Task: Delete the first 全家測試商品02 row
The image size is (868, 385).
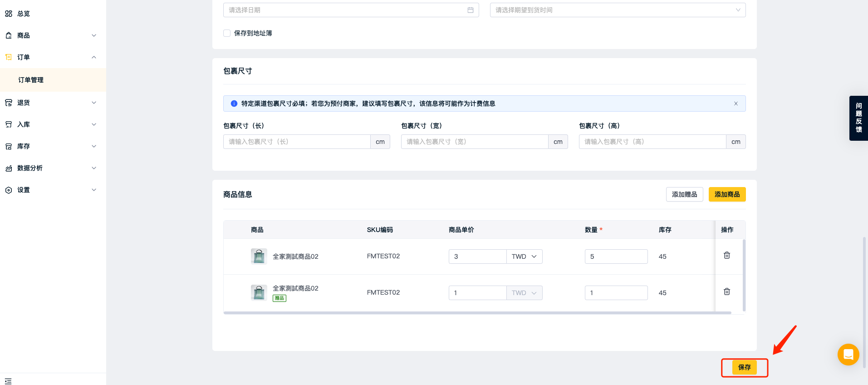Action: [726, 256]
